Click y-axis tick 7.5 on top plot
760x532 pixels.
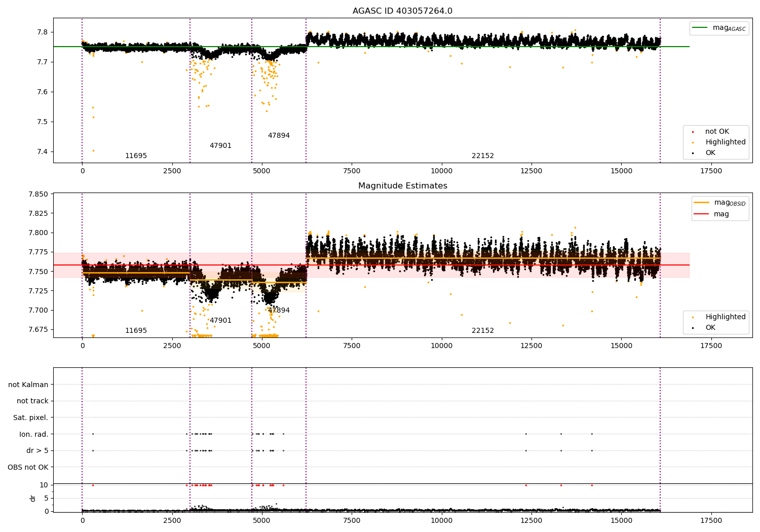pos(42,122)
